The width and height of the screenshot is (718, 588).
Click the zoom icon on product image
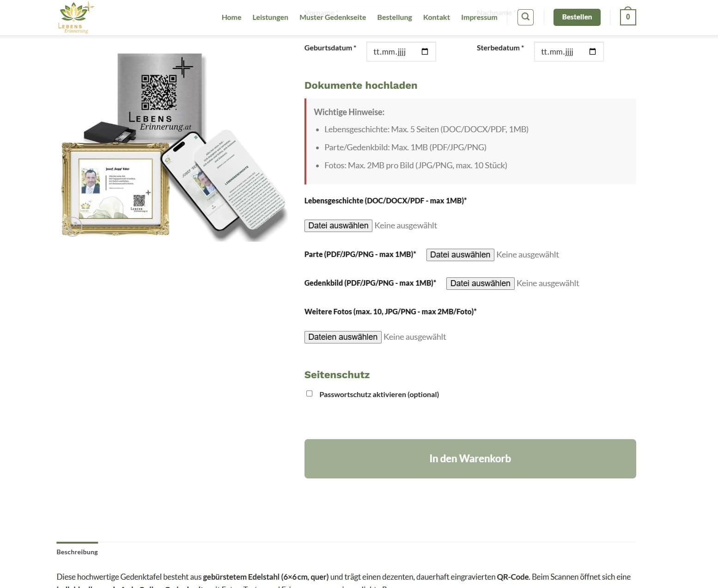coord(73,227)
